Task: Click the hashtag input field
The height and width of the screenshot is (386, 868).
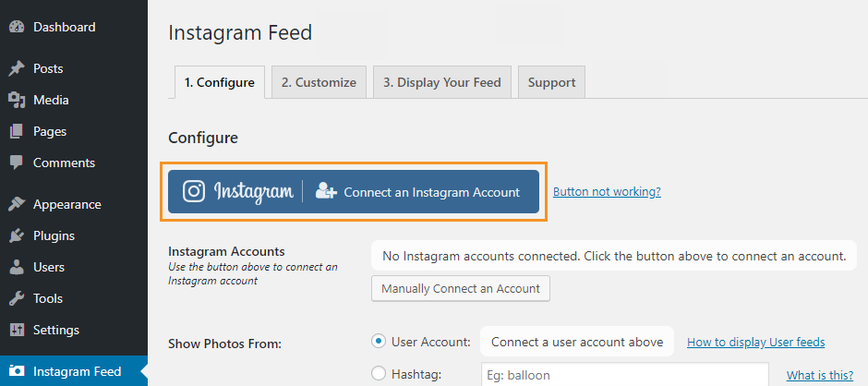Action: pyautogui.click(x=625, y=374)
